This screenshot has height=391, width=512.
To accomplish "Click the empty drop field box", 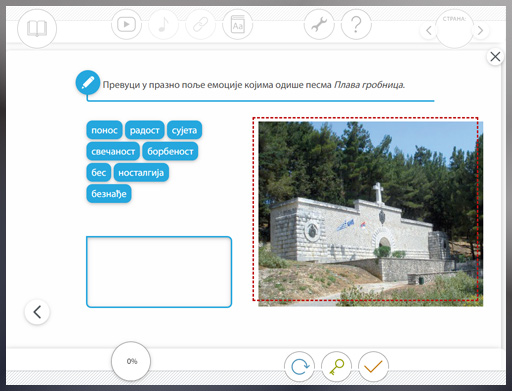I will (159, 272).
